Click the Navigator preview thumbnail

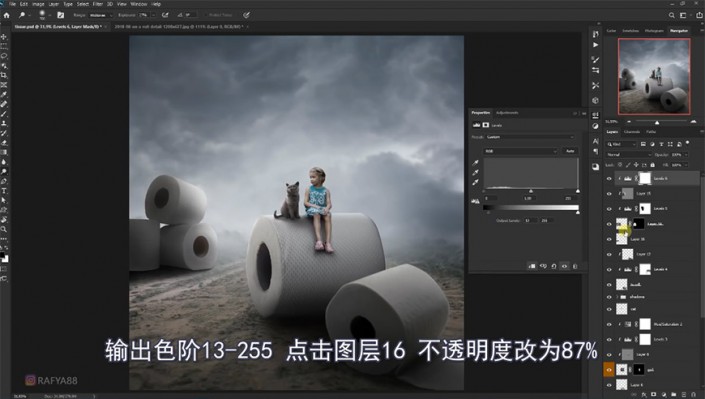coord(654,76)
